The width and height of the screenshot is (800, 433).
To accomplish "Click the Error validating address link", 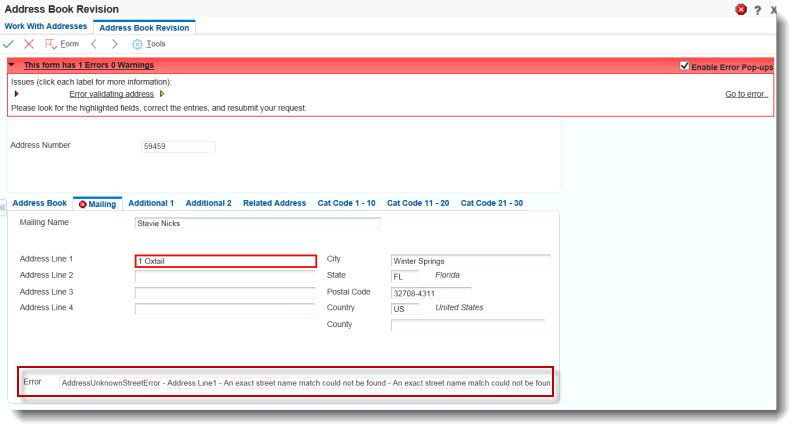I will [111, 94].
